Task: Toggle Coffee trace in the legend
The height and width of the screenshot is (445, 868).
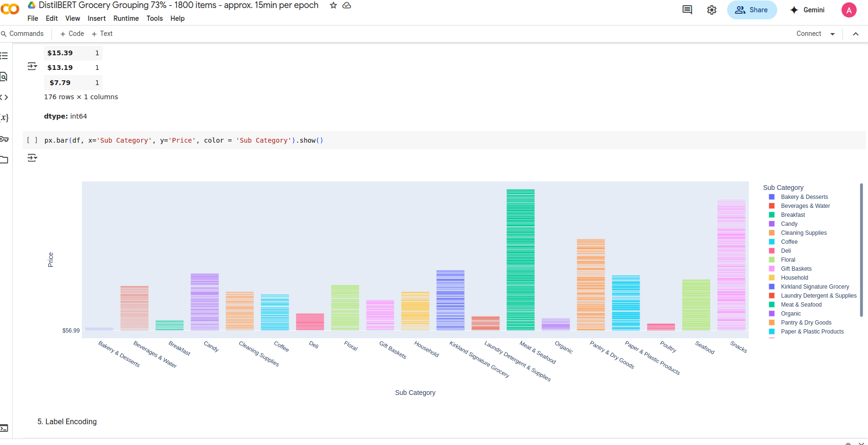Action: point(789,242)
